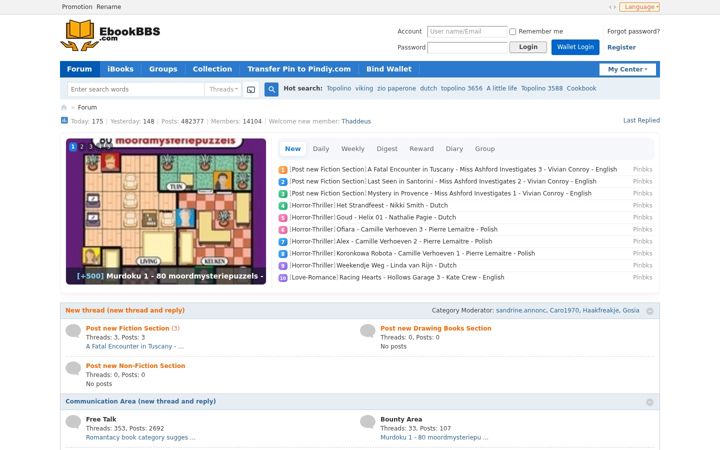Switch to the Digest tab
The height and width of the screenshot is (450, 720).
[387, 149]
